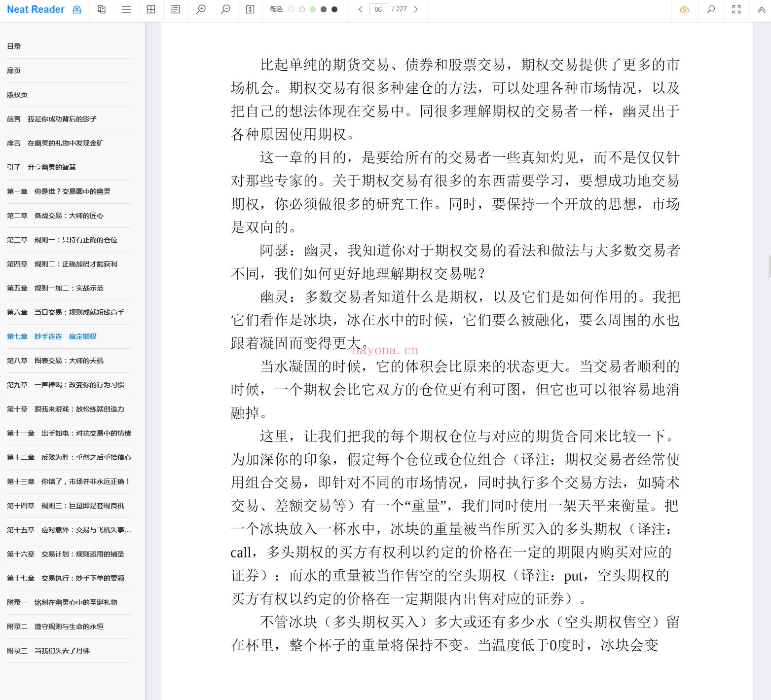Click the fit-height page icon
Screen dimensions: 771x700
(250, 9)
